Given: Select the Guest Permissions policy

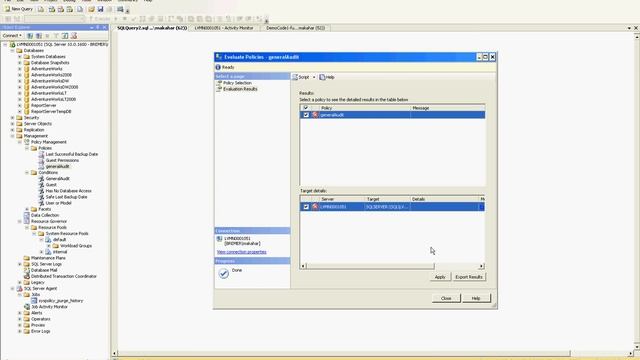Looking at the screenshot, I should (62, 160).
